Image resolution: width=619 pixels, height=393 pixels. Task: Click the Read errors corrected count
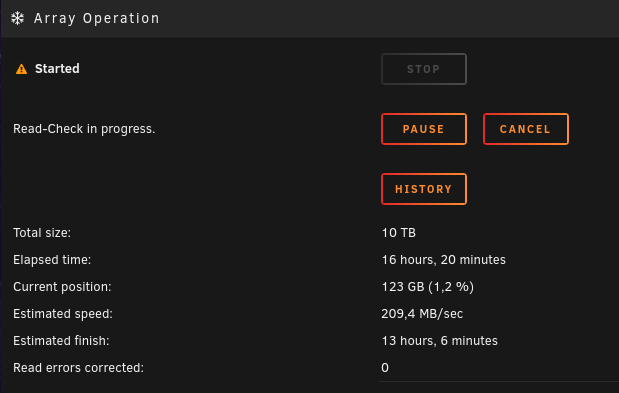pos(385,368)
